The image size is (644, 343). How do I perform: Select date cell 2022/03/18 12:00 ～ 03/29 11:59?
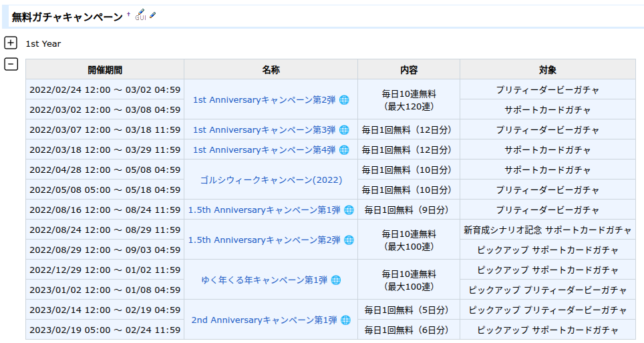pyautogui.click(x=105, y=149)
